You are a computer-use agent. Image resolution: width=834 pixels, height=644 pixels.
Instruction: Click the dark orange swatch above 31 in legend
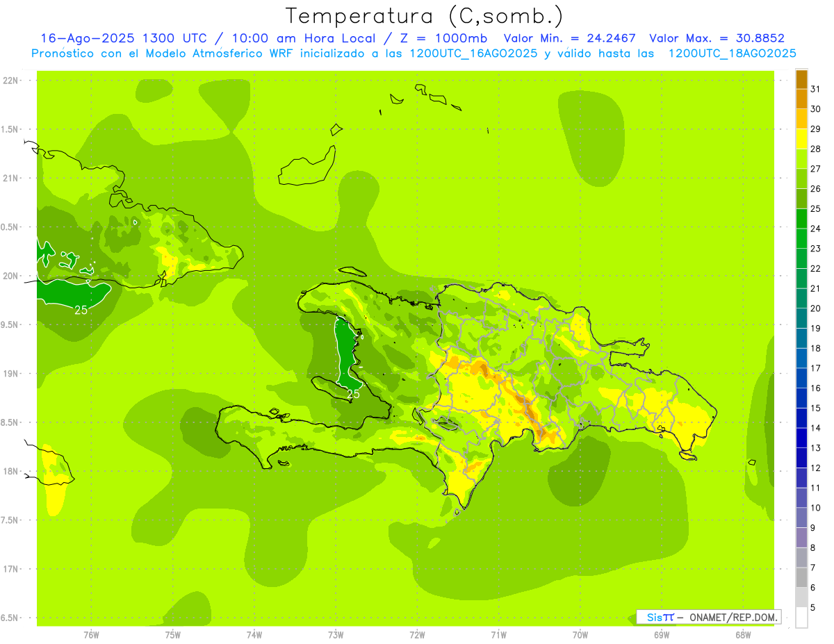801,79
